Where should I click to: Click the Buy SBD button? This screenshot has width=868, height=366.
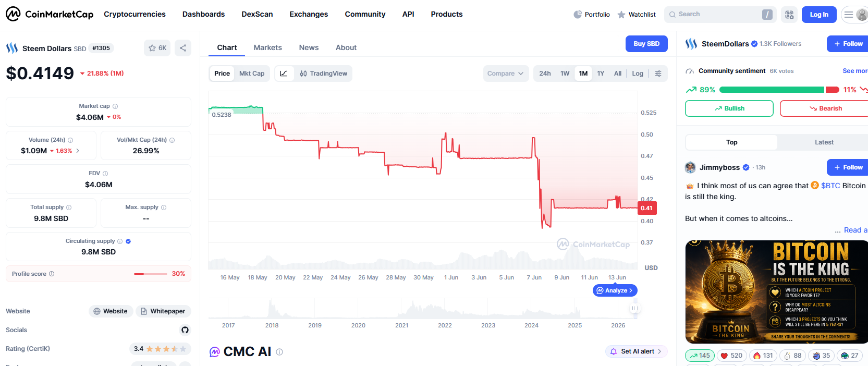click(646, 44)
